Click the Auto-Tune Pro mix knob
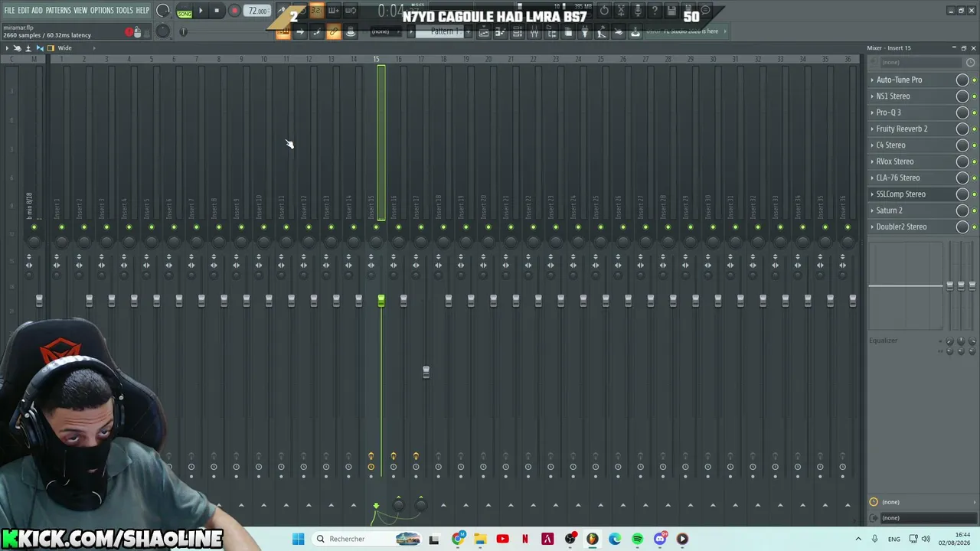This screenshot has width=980, height=551. (962, 80)
